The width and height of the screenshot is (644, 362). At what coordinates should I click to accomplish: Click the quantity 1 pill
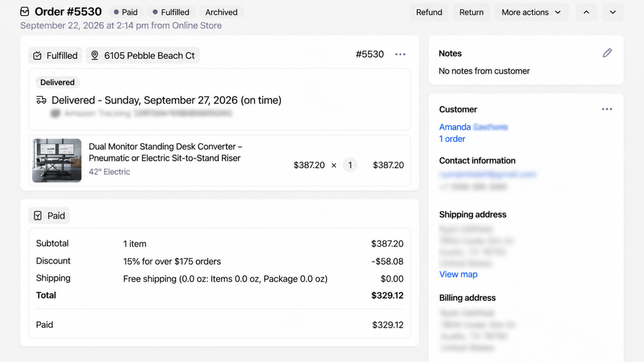(x=350, y=165)
